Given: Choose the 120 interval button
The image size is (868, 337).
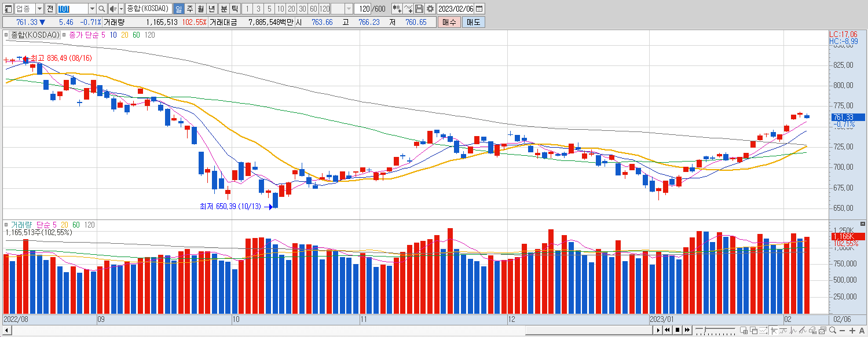Looking at the screenshot, I should (324, 9).
